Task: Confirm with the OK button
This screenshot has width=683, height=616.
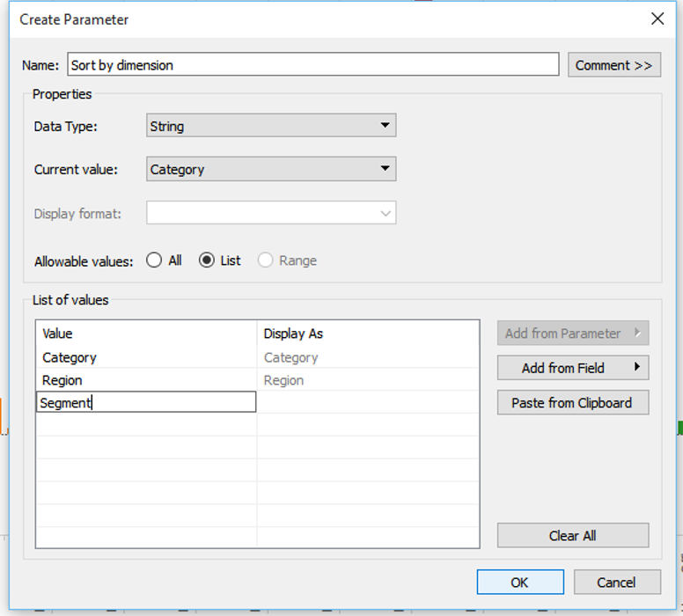Action: point(519,582)
